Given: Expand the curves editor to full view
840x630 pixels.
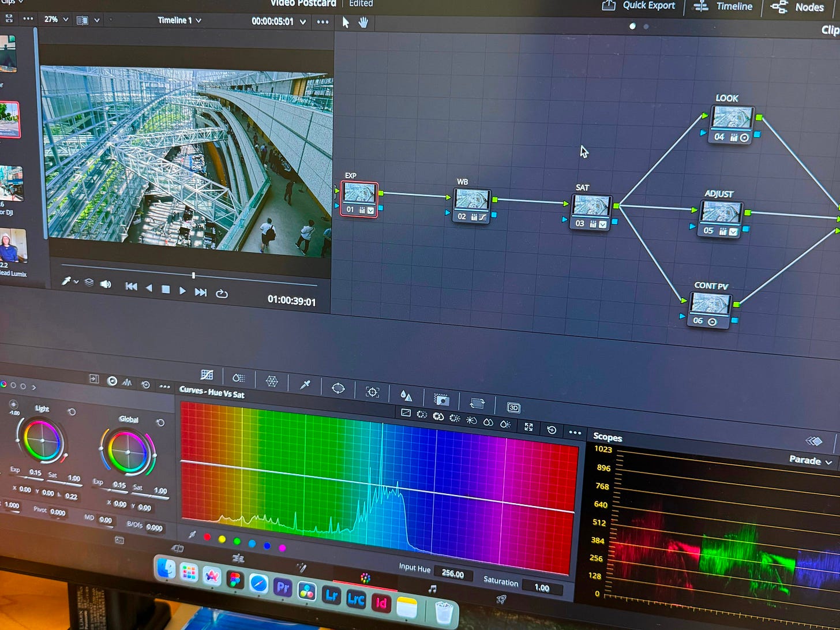Looking at the screenshot, I should [x=528, y=426].
